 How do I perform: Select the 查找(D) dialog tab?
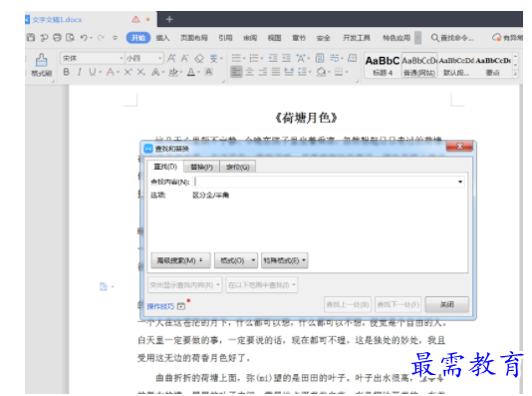(x=165, y=167)
